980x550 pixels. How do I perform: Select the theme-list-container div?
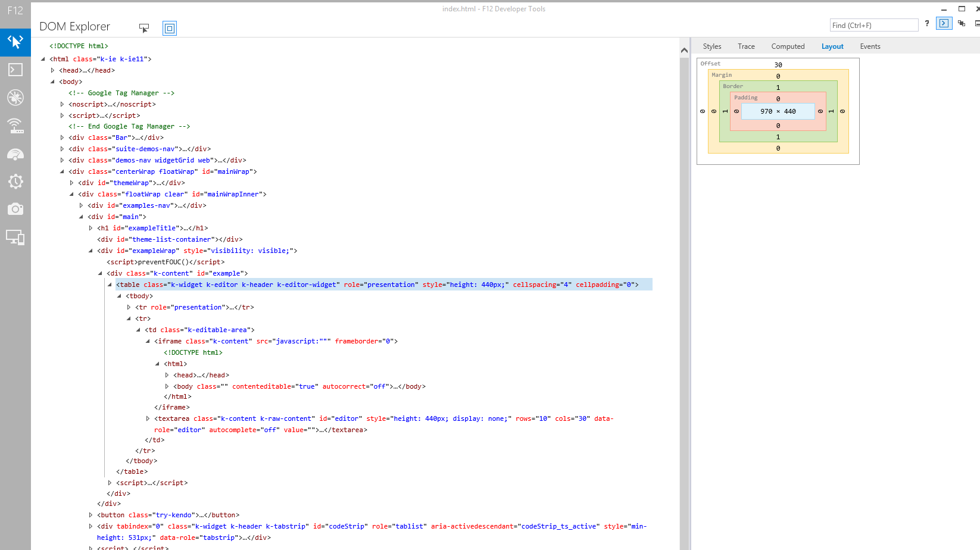170,239
